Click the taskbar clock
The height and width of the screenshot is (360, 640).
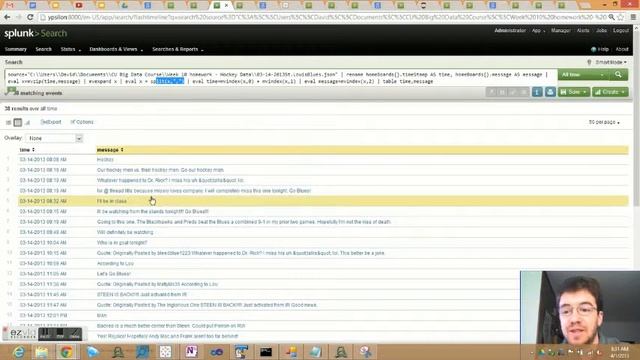(x=620, y=352)
